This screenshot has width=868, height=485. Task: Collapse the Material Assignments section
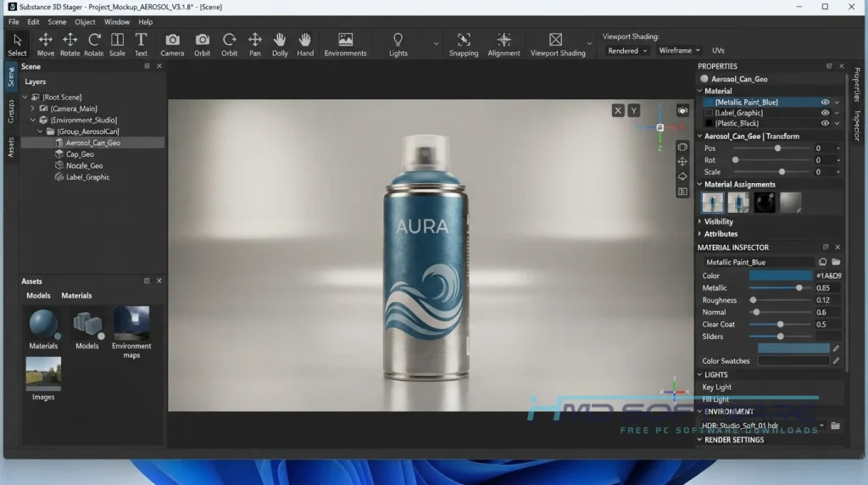[x=699, y=184]
